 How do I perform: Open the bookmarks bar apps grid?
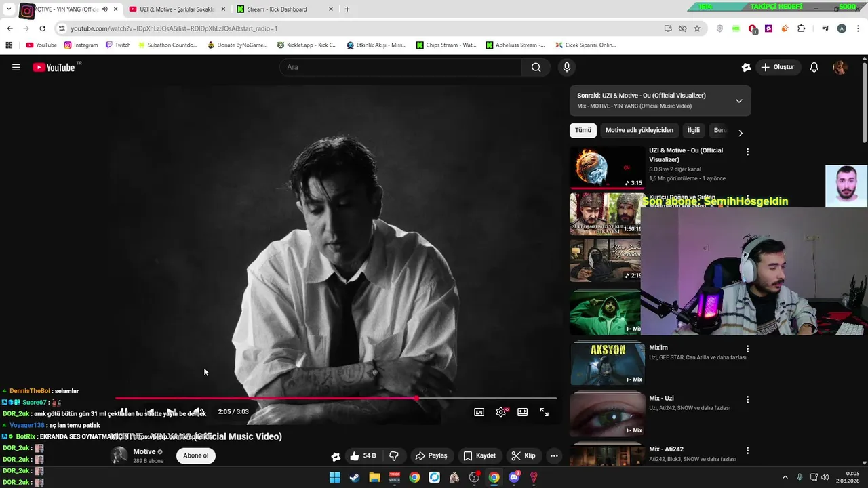tap(9, 45)
